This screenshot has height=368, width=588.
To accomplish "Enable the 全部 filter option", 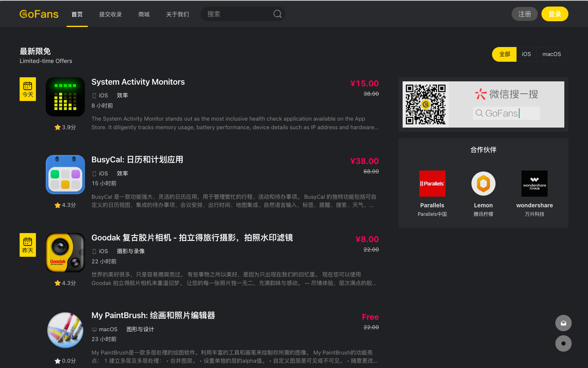I will (504, 54).
